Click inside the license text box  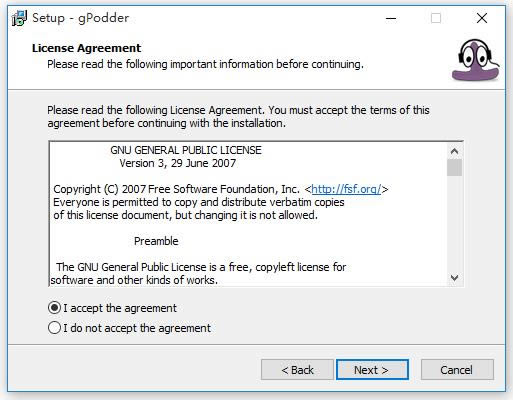248,214
